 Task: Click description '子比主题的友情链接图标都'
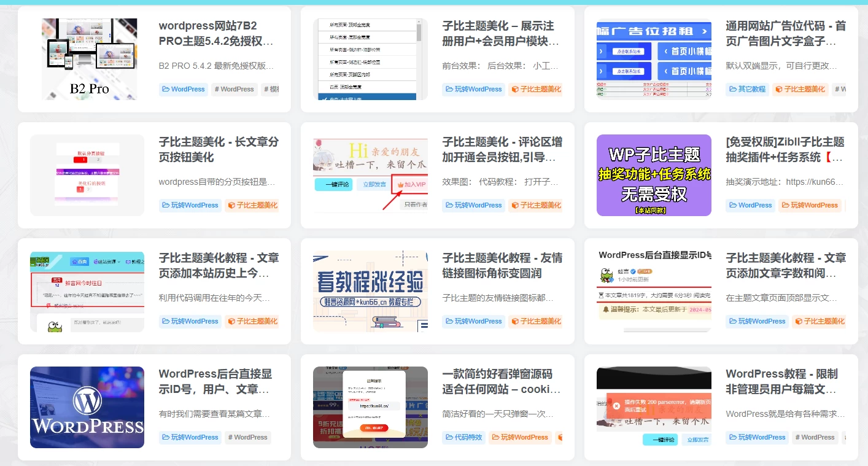click(x=498, y=298)
